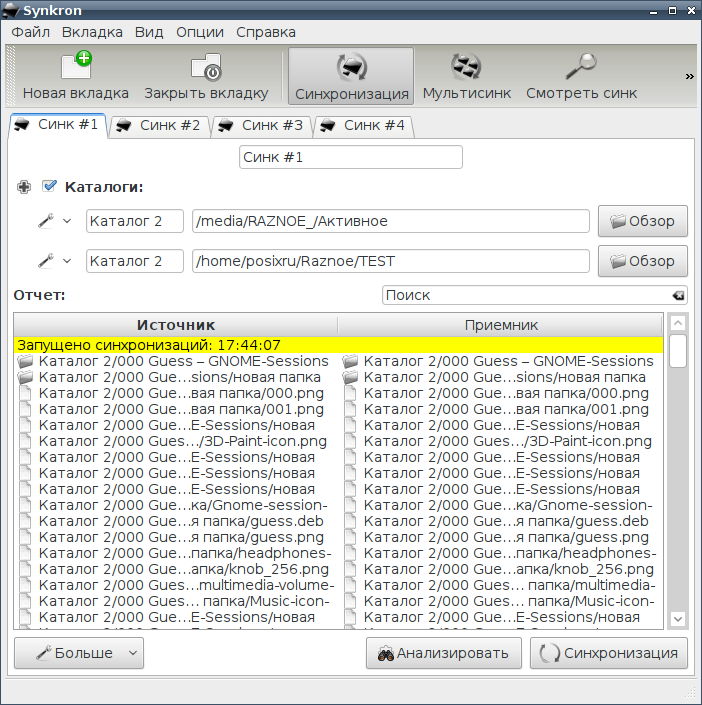Viewport: 702px width, 705px height.
Task: Click the Close tab (Закрыть вкладку) icon
Action: [x=206, y=67]
